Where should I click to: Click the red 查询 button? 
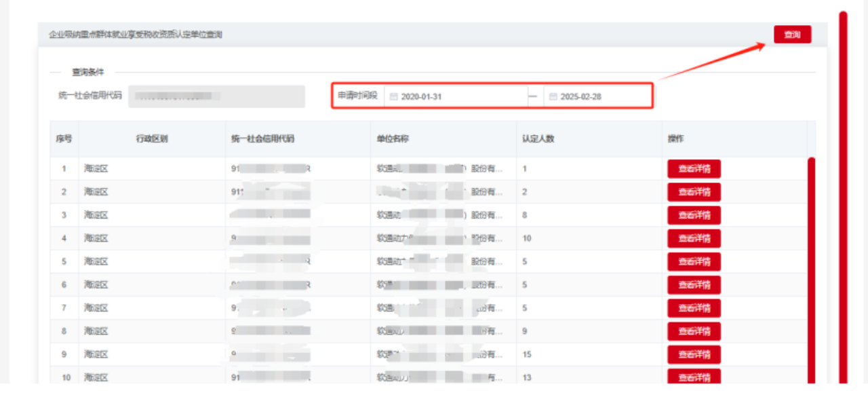792,35
